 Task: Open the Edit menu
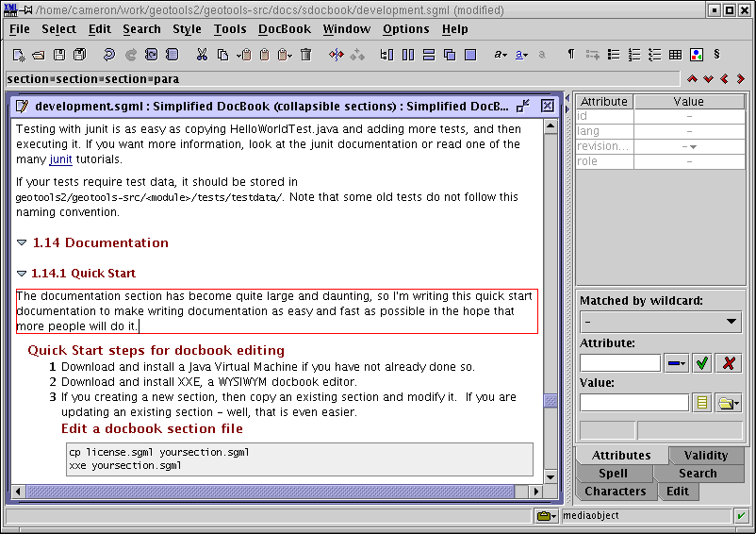click(x=100, y=29)
